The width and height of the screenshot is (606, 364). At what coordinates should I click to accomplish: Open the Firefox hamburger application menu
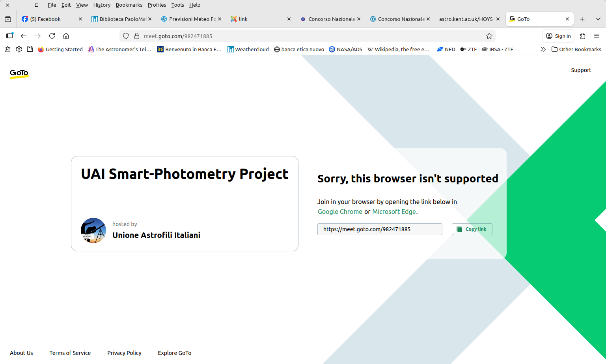coord(597,36)
